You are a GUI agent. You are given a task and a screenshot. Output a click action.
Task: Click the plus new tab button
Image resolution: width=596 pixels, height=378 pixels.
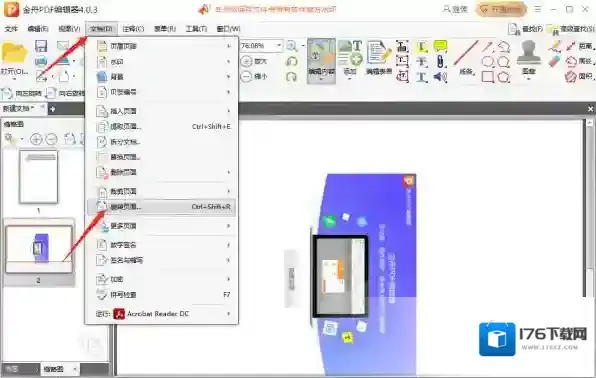coord(52,109)
